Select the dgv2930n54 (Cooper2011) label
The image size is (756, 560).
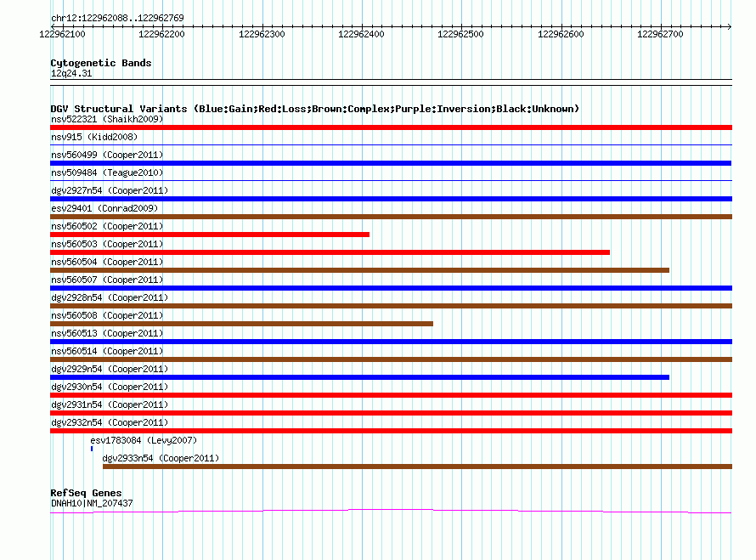110,387
